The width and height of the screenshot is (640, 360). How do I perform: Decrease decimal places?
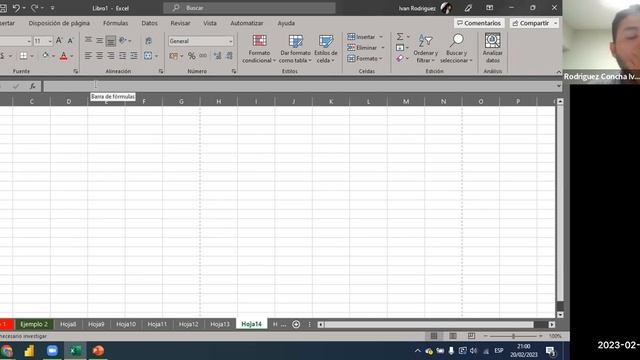pos(229,56)
